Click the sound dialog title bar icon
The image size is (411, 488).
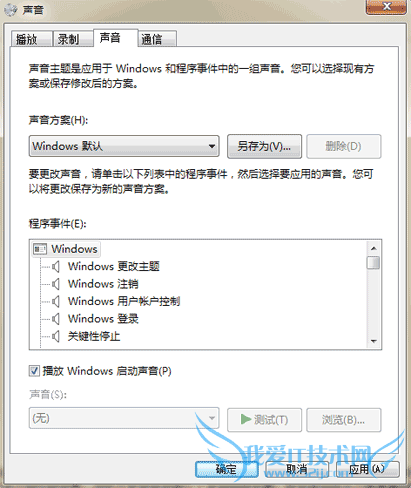point(10,10)
